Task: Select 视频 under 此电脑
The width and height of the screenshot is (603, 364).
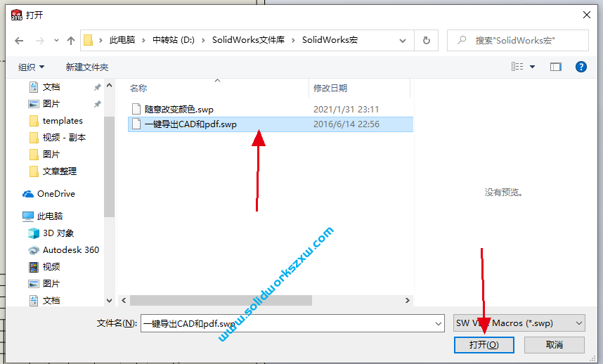Action: (51, 267)
